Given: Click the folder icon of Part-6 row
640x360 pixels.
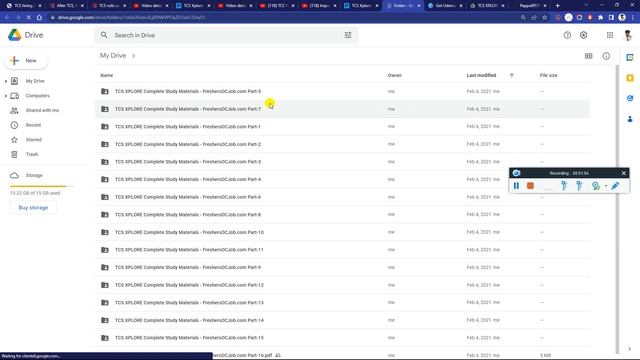Looking at the screenshot, I should [x=105, y=197].
